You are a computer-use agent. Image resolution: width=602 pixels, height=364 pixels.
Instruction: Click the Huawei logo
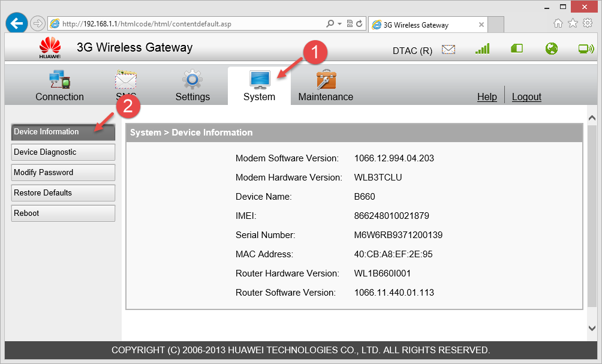point(50,47)
